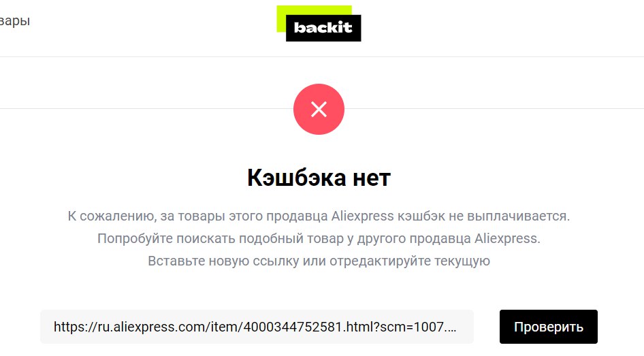Focus the Aliexpress URL input field
The width and height of the screenshot is (644, 356).
click(257, 327)
